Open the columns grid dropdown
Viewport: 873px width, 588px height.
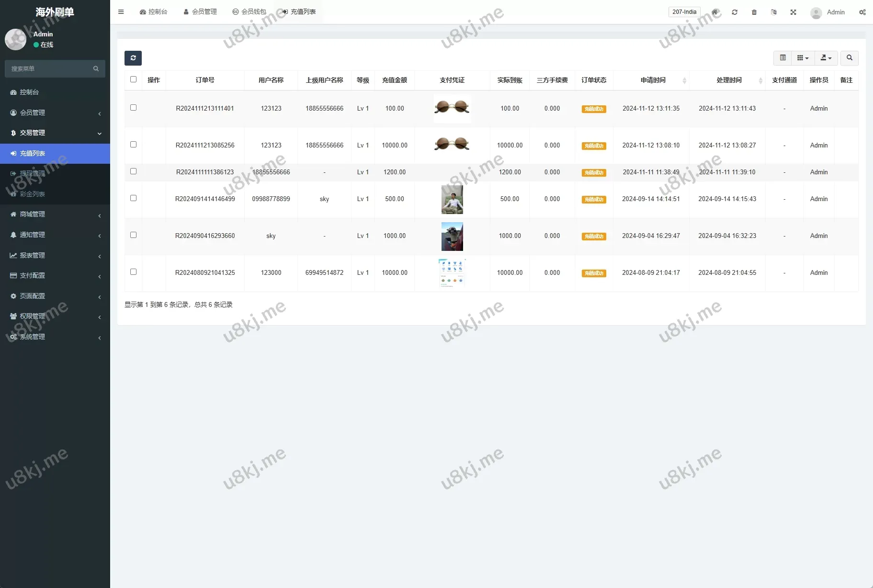coord(803,58)
